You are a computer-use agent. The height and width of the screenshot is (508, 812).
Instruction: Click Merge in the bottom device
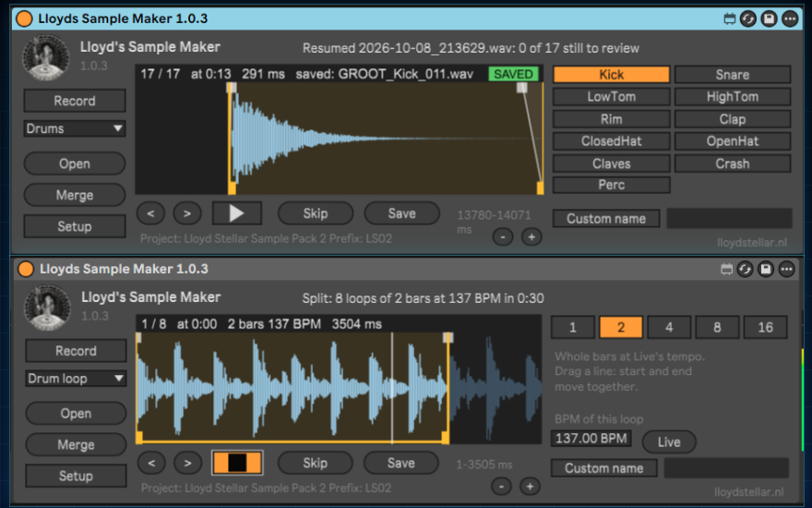76,445
